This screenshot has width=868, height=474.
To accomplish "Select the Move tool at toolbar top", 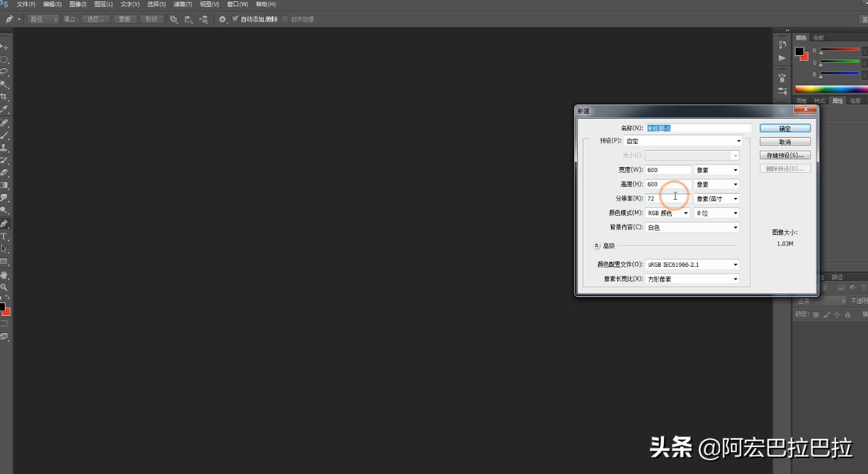I will pyautogui.click(x=5, y=46).
